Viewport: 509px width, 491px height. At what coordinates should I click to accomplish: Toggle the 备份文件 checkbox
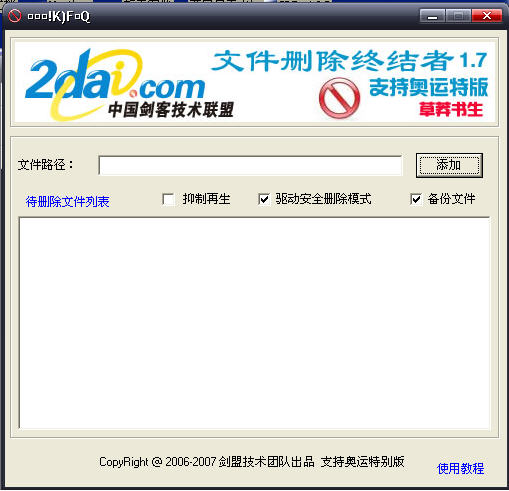[416, 200]
